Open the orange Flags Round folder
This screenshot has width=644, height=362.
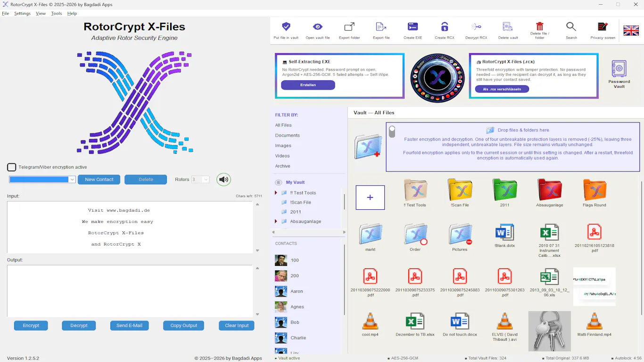point(594,190)
